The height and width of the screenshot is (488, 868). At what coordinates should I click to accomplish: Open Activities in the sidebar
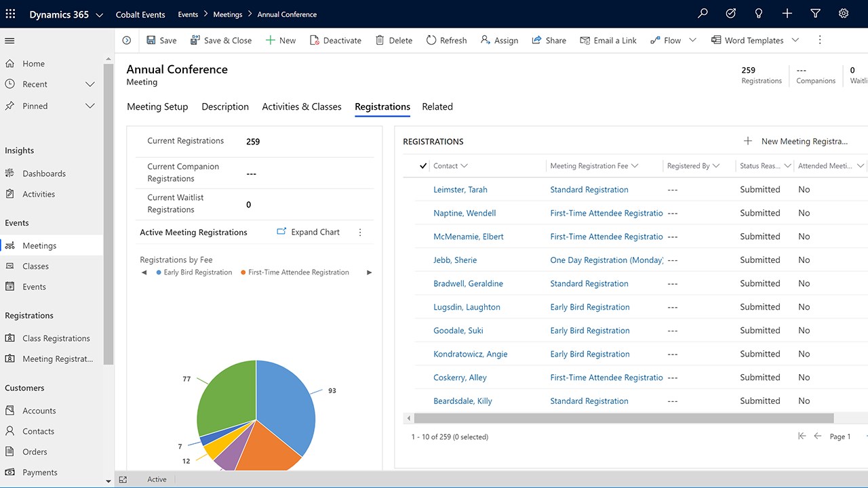pyautogui.click(x=39, y=194)
